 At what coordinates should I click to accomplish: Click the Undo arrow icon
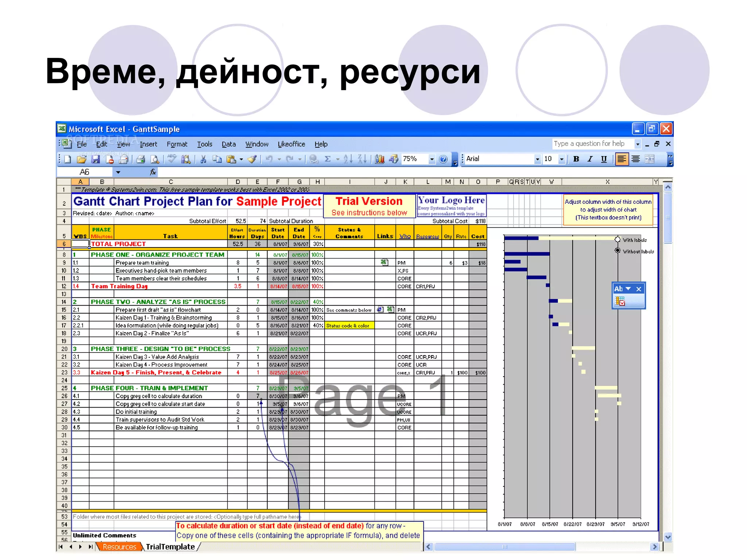click(x=269, y=159)
